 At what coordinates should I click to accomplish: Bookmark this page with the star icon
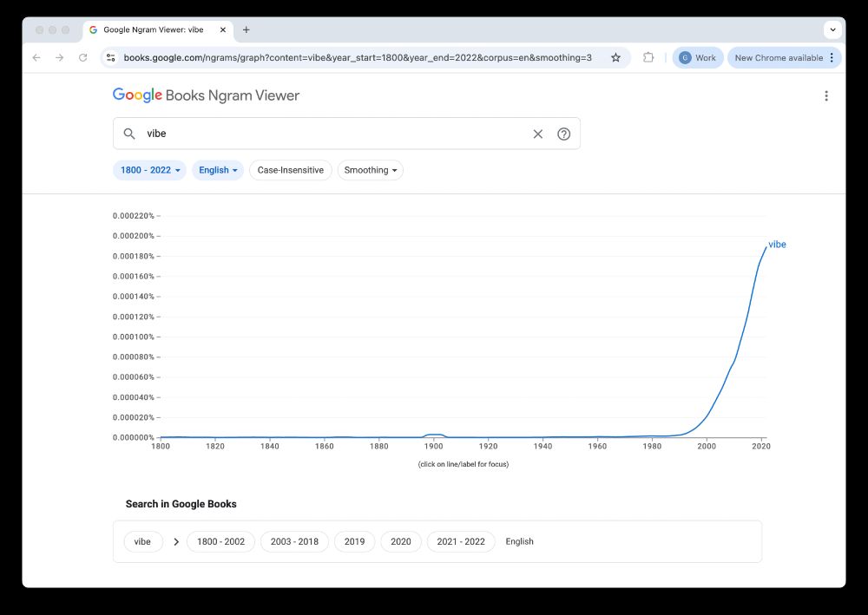click(615, 57)
